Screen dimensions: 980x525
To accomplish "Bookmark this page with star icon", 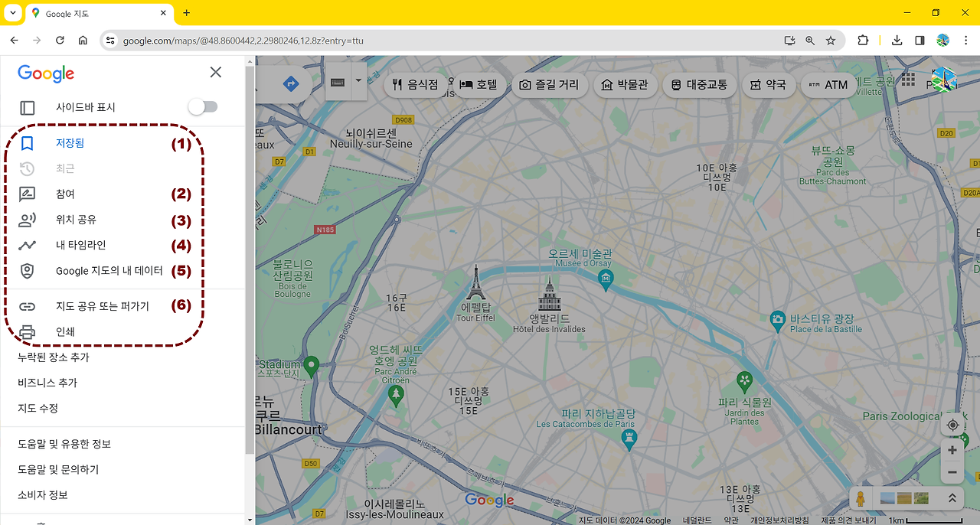I will (831, 41).
